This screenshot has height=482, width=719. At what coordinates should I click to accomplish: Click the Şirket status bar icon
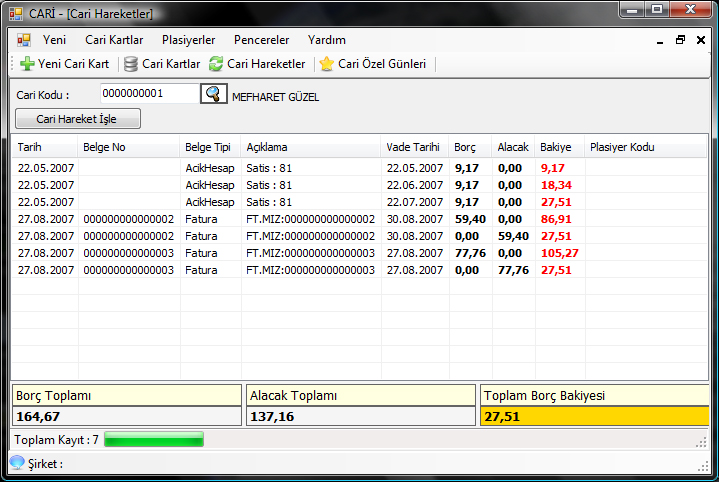click(x=17, y=463)
